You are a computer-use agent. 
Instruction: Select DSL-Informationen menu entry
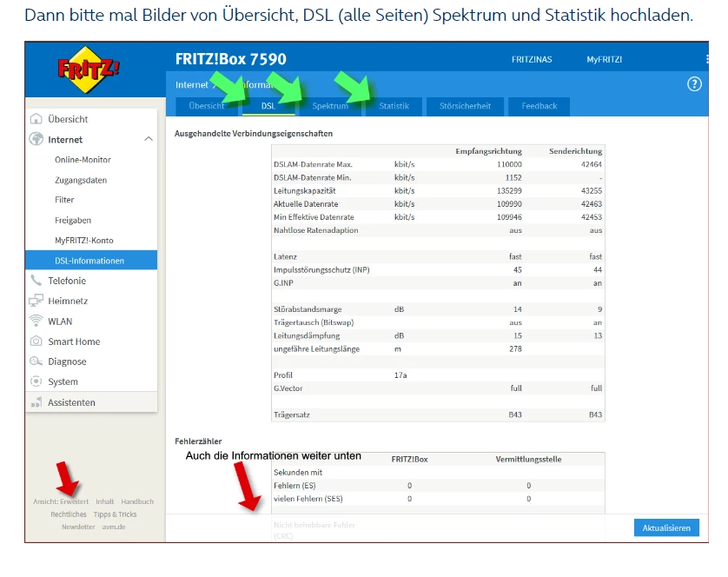[91, 261]
